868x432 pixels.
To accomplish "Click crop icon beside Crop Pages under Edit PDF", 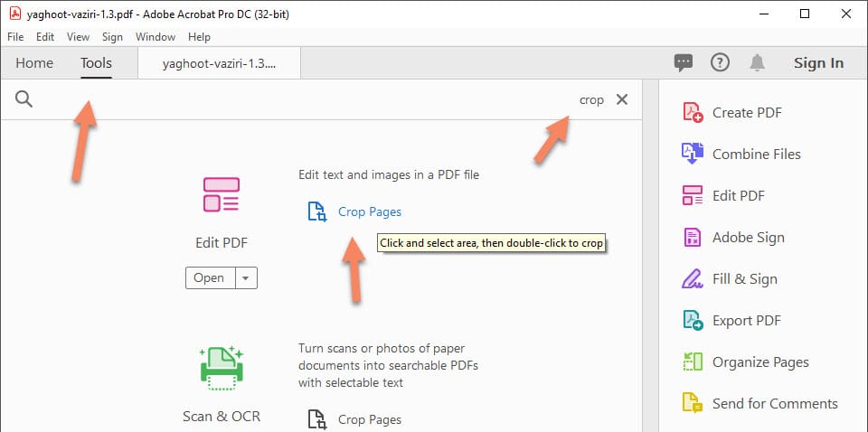I will (317, 211).
